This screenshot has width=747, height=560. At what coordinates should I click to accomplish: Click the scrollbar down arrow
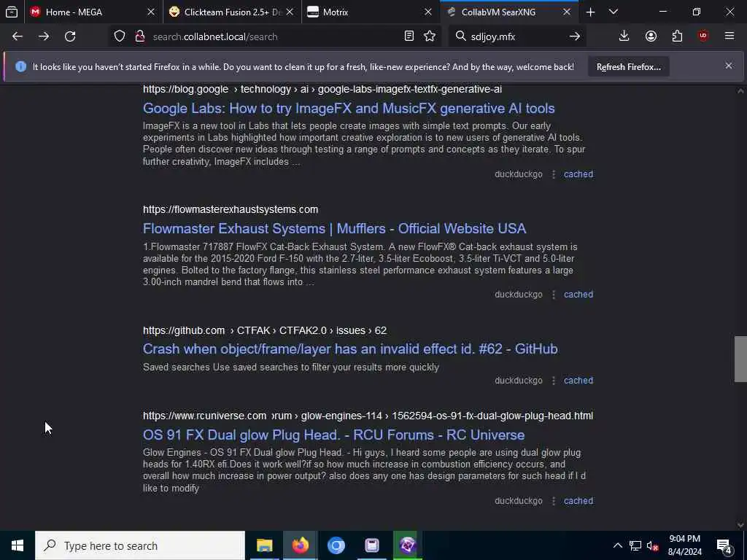[740, 525]
